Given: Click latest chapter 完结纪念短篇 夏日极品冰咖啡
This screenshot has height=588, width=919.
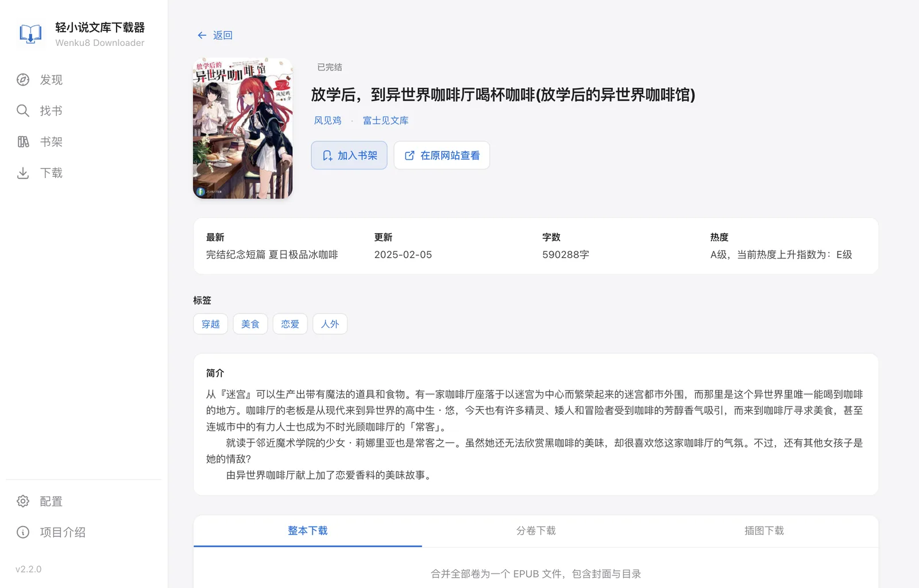Looking at the screenshot, I should [x=272, y=254].
